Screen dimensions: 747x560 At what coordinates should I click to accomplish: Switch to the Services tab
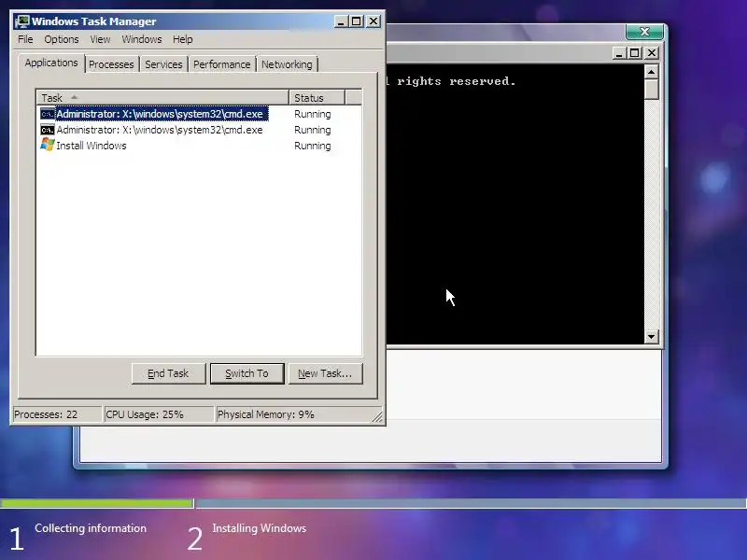(x=163, y=64)
